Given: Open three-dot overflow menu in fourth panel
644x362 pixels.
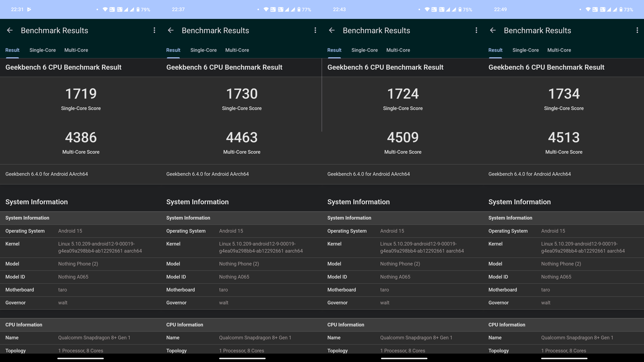Looking at the screenshot, I should tap(637, 30).
